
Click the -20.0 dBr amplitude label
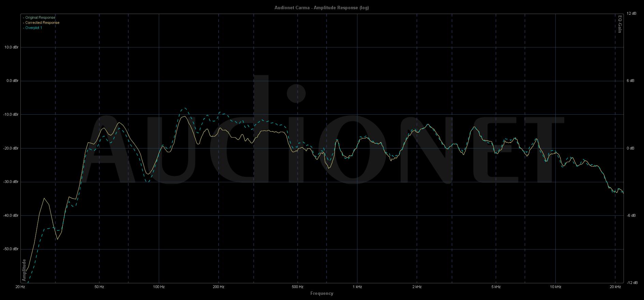(x=11, y=148)
